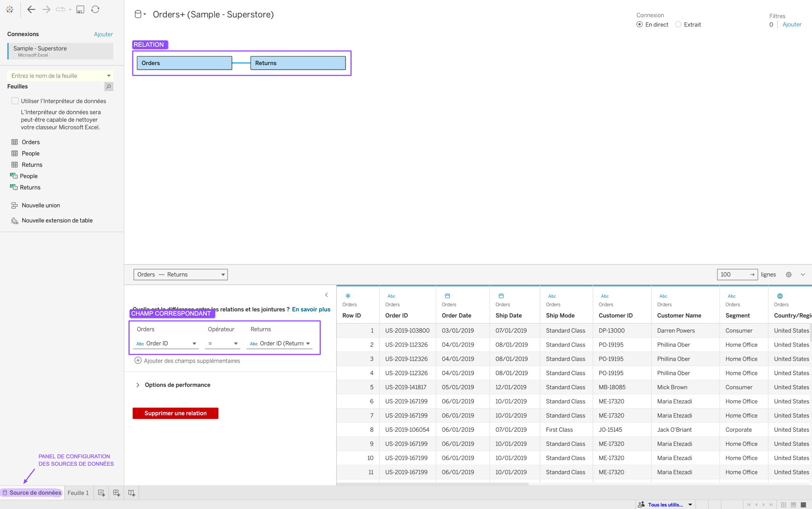Enable Utiliser l'Interpréteur de données checkbox
The image size is (812, 509).
[15, 101]
